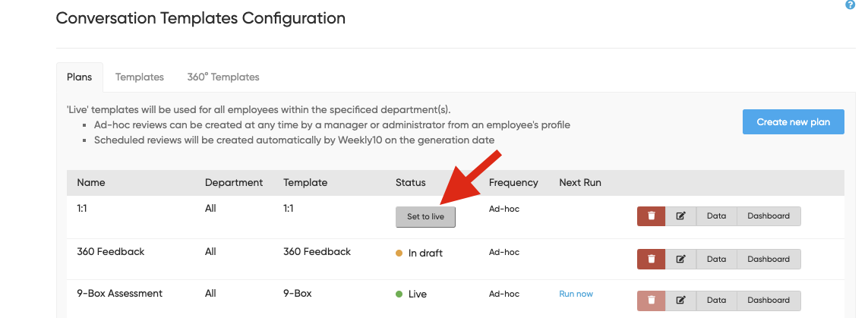This screenshot has width=868, height=318.
Task: Delete the 1:1 plan with trash icon
Action: tap(651, 216)
